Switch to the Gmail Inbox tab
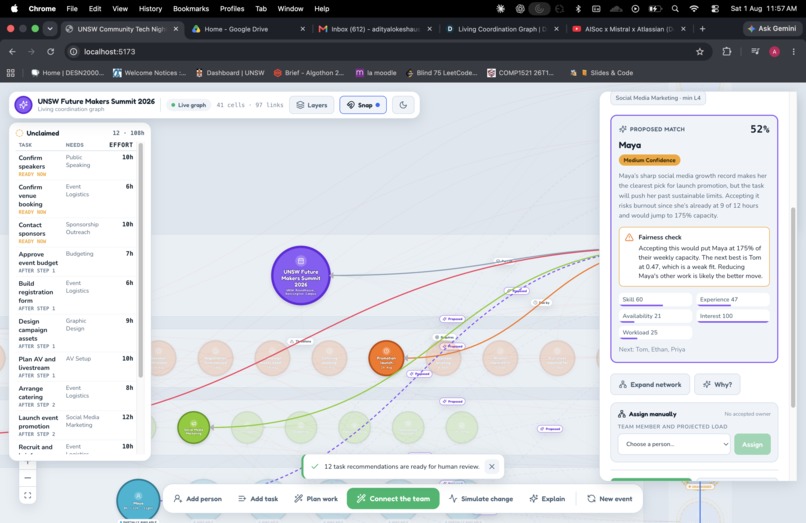 [374, 29]
